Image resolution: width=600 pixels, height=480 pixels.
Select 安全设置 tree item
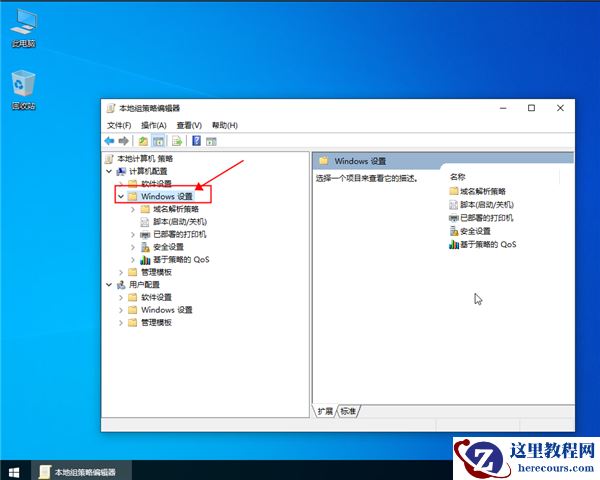[x=168, y=247]
